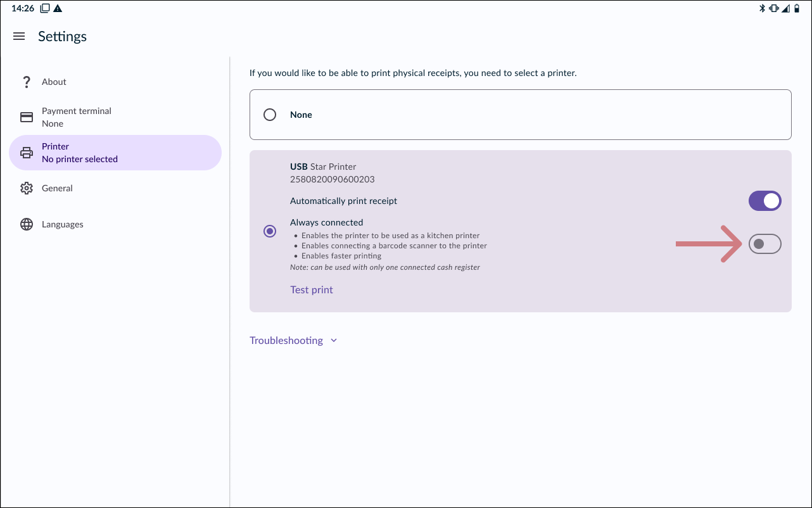Click the 14:26 clock in status bar

(x=23, y=8)
